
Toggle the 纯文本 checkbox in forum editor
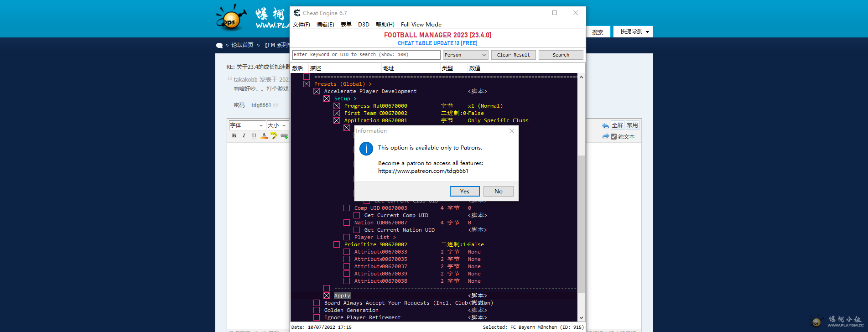click(614, 136)
